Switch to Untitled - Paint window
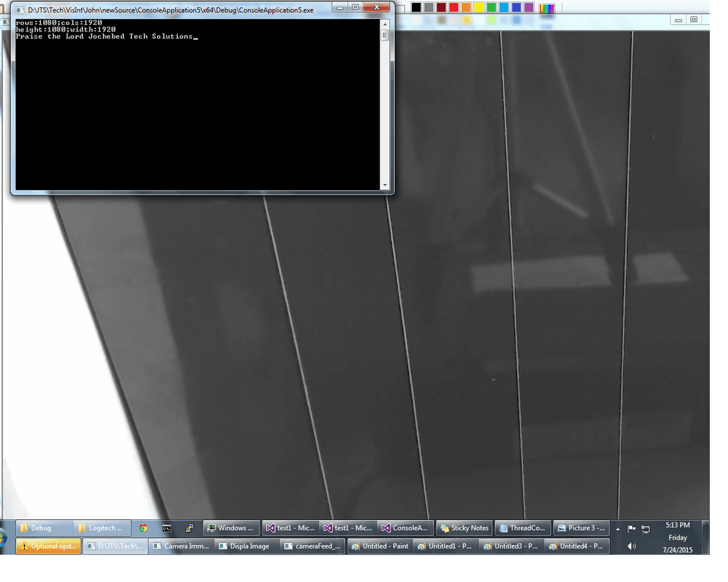 pos(380,546)
